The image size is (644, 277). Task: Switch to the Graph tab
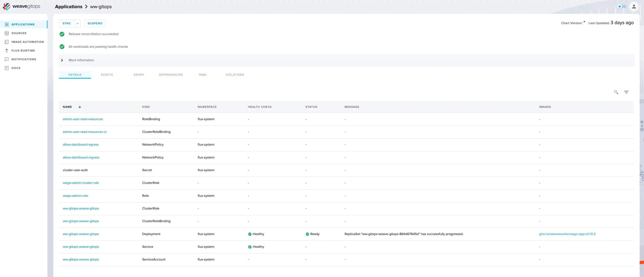click(139, 75)
